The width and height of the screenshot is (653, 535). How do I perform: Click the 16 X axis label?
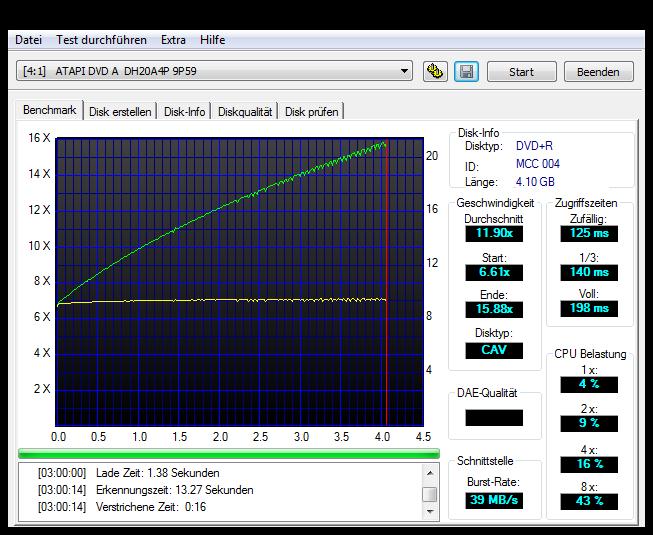(x=39, y=138)
